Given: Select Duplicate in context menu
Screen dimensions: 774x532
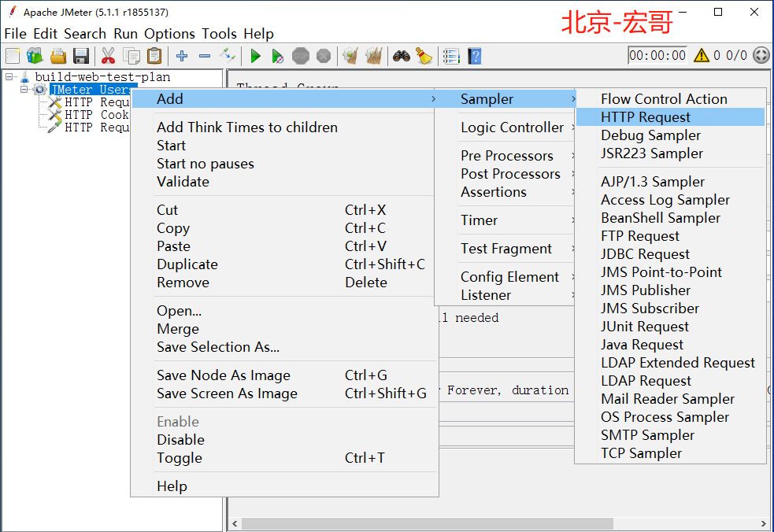Looking at the screenshot, I should coord(283,264).
